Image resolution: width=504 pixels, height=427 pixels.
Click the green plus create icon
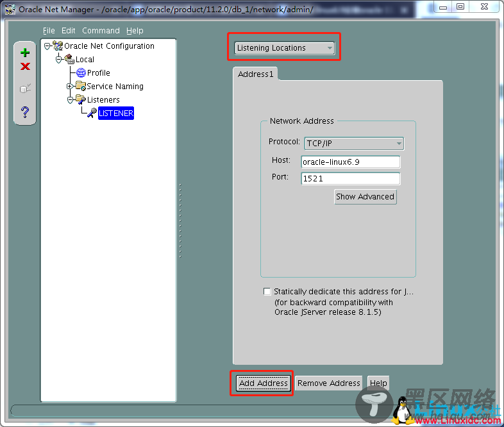pyautogui.click(x=25, y=53)
